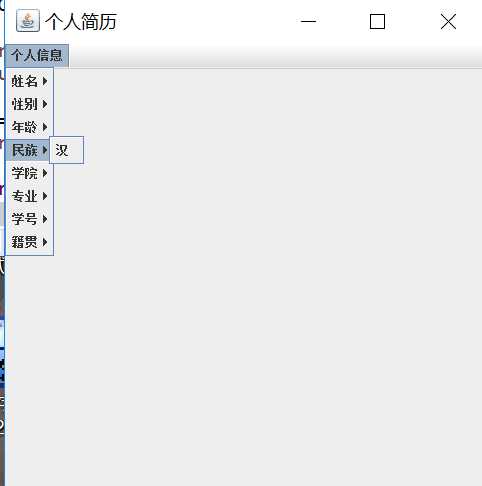The image size is (482, 486).
Task: Minimize the 个人简历 window
Action: coord(308,22)
